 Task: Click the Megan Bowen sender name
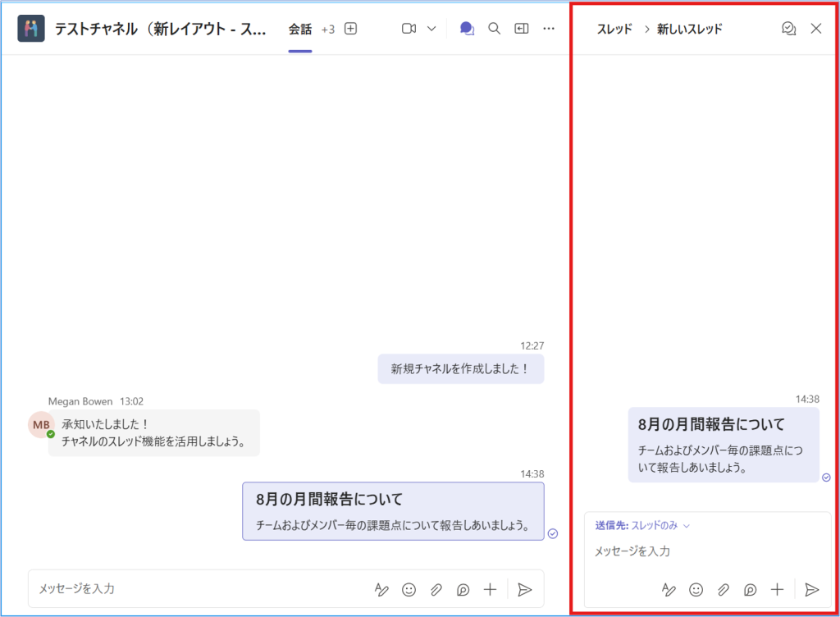coord(80,401)
